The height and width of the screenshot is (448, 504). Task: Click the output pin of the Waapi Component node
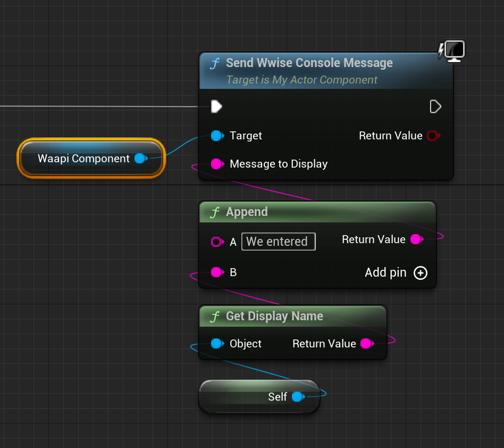[141, 158]
